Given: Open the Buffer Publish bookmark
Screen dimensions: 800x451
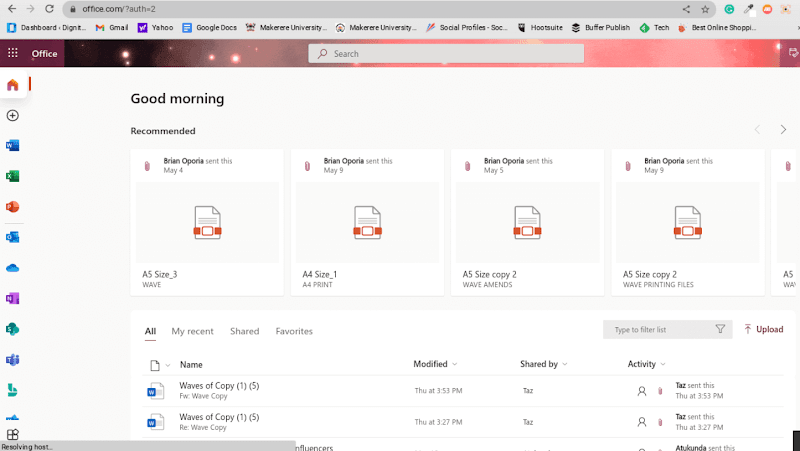Looking at the screenshot, I should pyautogui.click(x=601, y=28).
